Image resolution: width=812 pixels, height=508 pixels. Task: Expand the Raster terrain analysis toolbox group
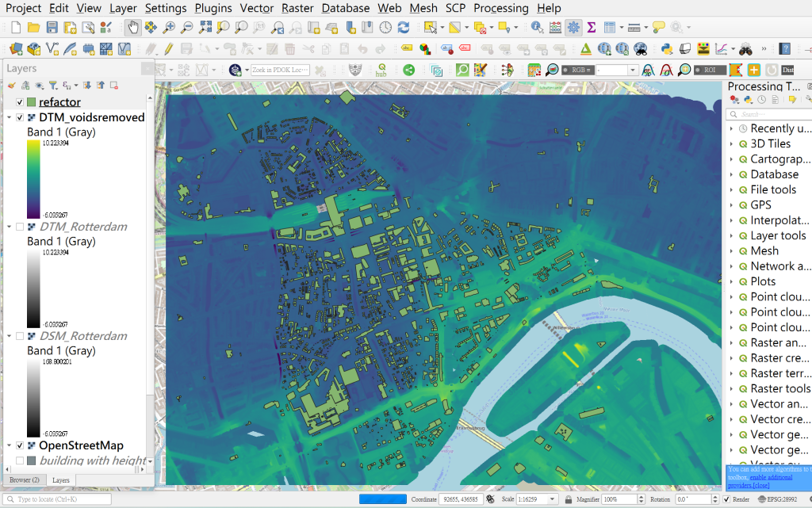731,373
